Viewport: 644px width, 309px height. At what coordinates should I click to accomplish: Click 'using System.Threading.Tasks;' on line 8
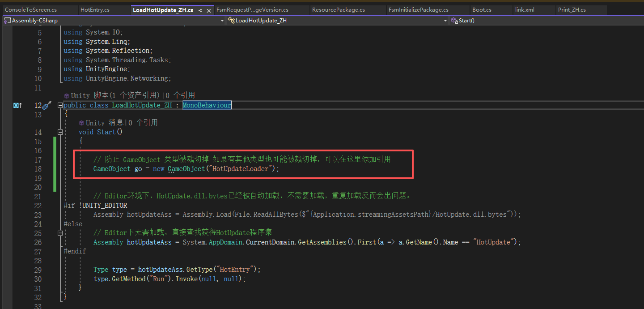118,60
